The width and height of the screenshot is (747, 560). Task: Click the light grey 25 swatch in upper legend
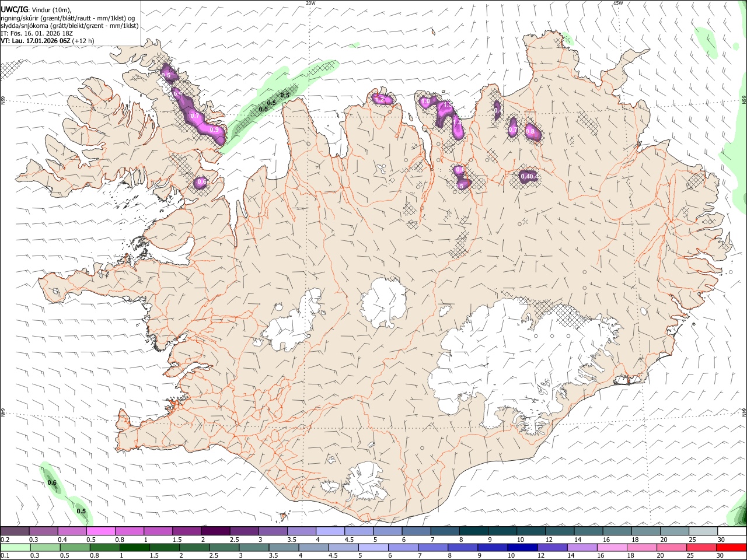click(703, 531)
